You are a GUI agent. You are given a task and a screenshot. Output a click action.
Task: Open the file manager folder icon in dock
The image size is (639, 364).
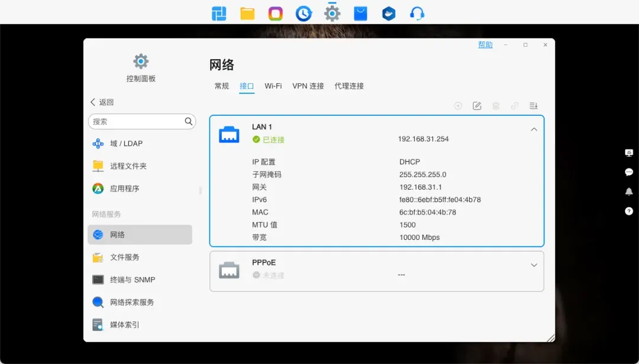[247, 13]
